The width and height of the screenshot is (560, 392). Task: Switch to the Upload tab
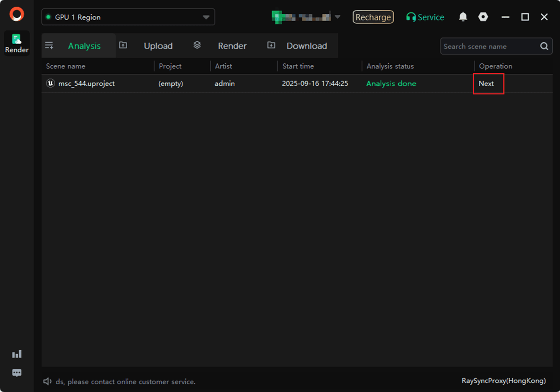coord(158,46)
